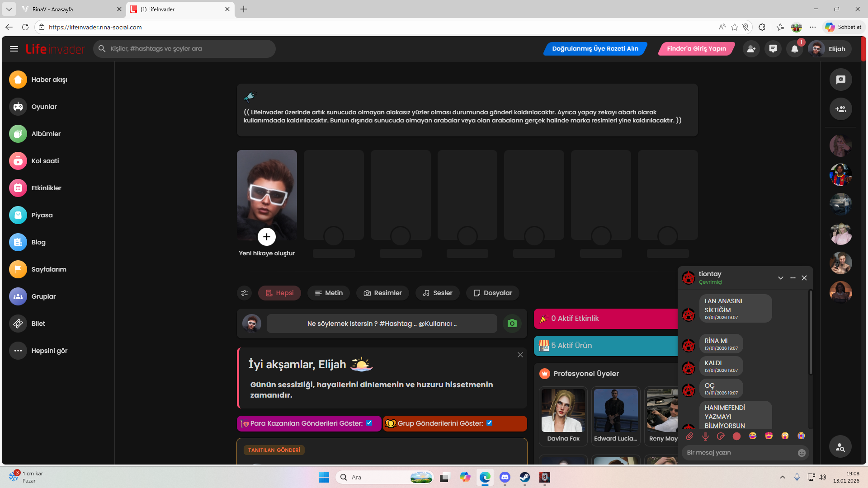868x488 pixels.
Task: Open the Albümler icon
Action: click(x=18, y=134)
